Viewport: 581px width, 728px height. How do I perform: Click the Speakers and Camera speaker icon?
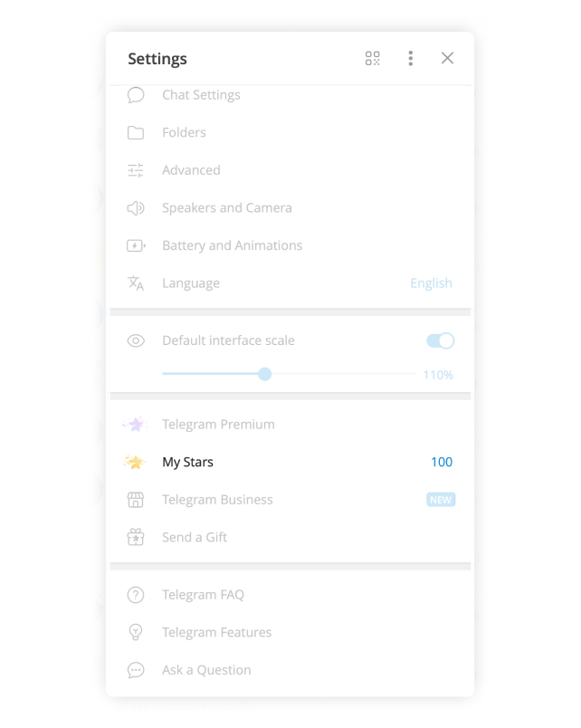(136, 208)
